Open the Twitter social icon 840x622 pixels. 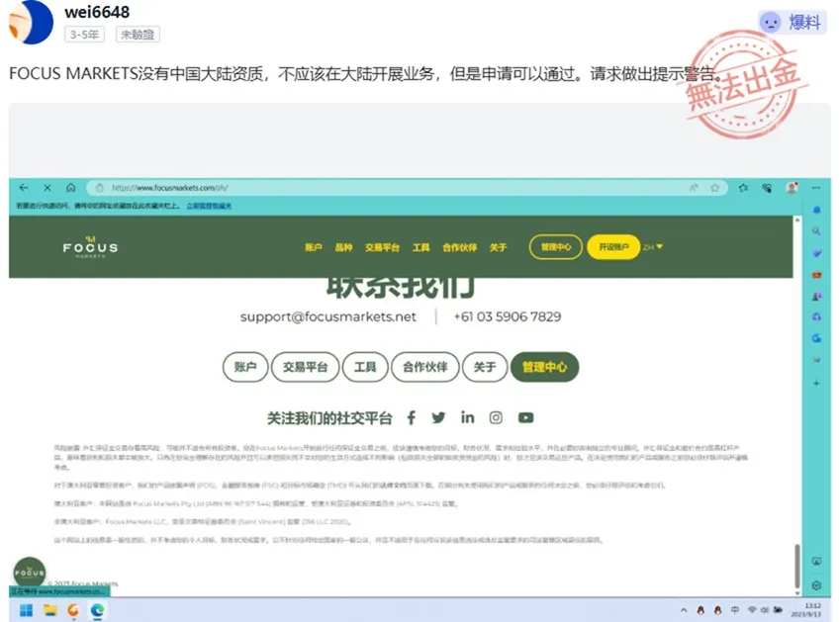(x=438, y=417)
